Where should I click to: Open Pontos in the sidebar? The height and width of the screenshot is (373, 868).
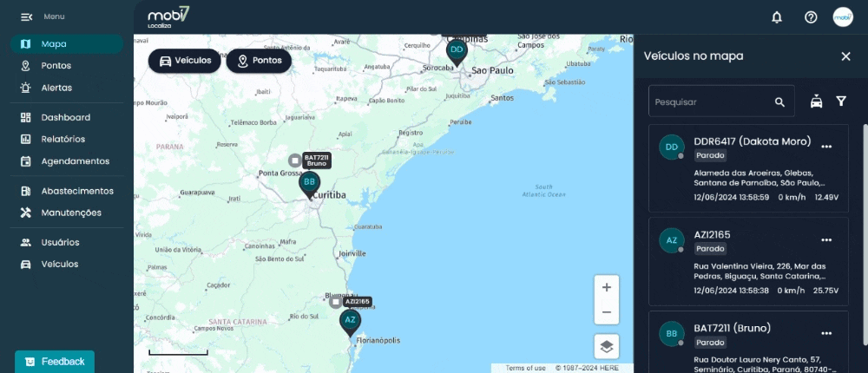tap(67, 66)
